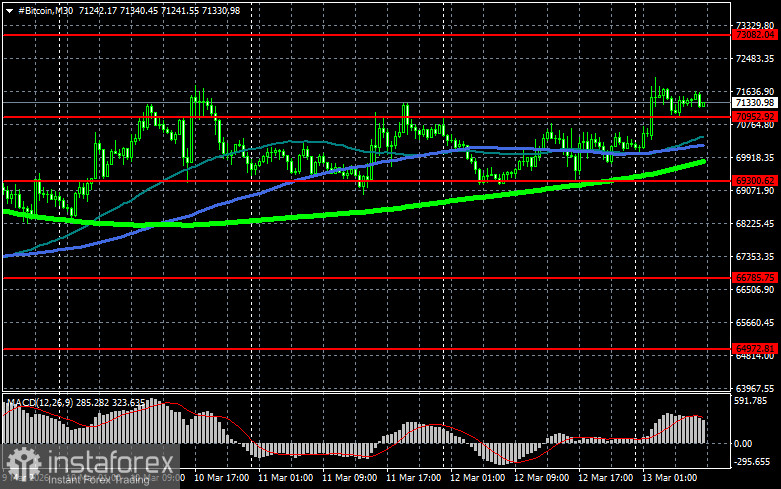
Task: Select the red 69300.62 price level label
Action: click(x=755, y=181)
